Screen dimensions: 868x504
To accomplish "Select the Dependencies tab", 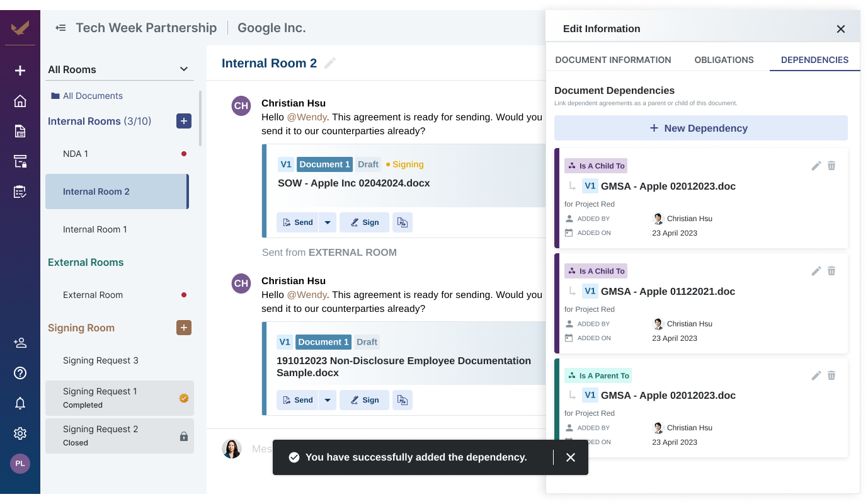I will pos(814,60).
